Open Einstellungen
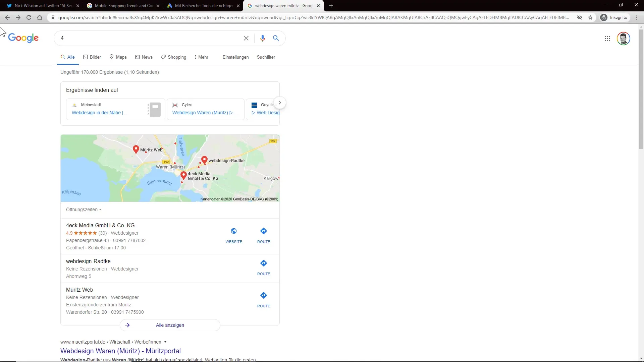The image size is (644, 362). [235, 57]
